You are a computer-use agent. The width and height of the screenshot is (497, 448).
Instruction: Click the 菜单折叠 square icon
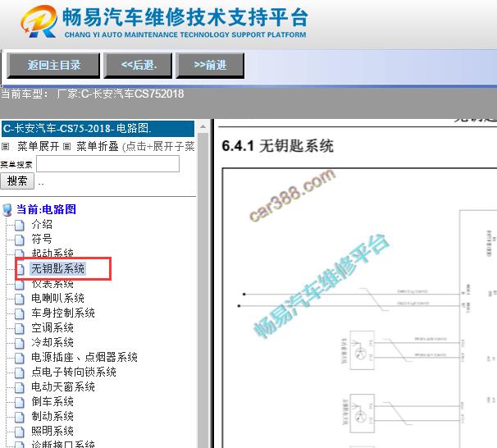pos(66,147)
